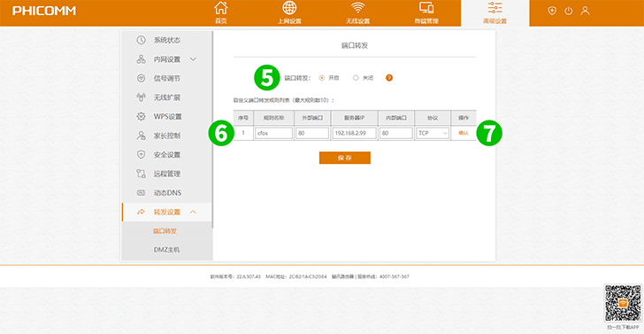Open WPS设置 menu item

(166, 116)
